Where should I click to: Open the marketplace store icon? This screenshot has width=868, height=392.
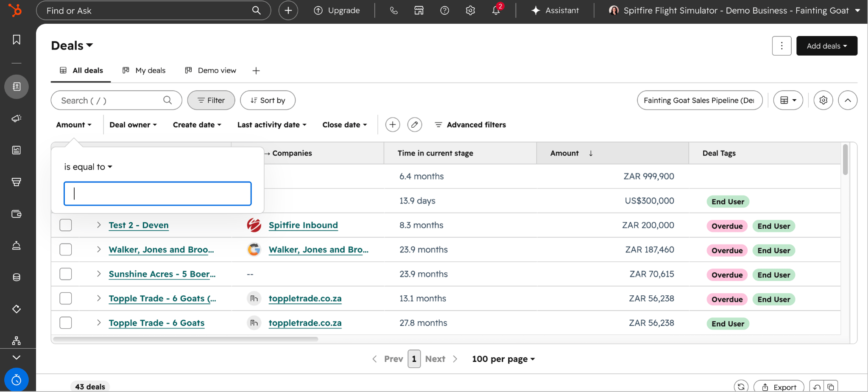point(419,10)
